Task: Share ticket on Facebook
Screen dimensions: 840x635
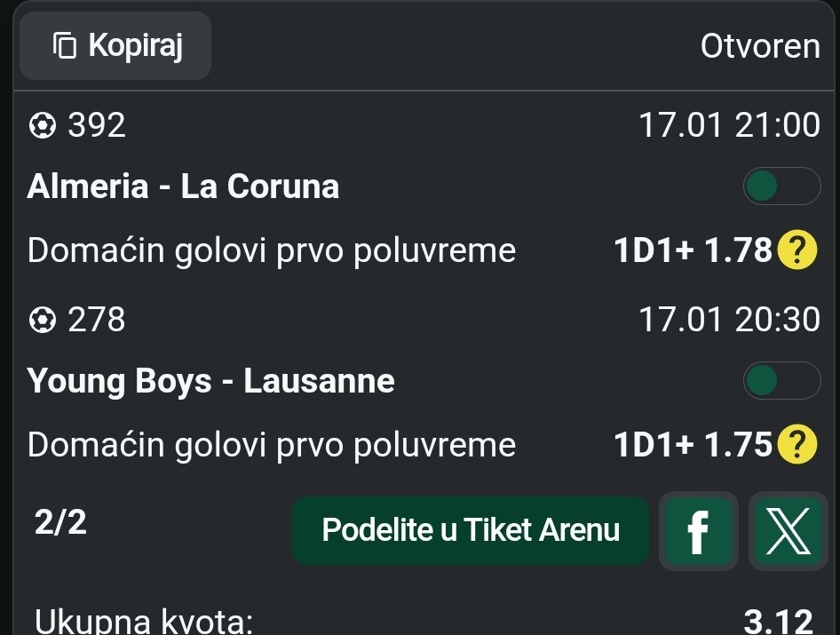Action: 698,531
